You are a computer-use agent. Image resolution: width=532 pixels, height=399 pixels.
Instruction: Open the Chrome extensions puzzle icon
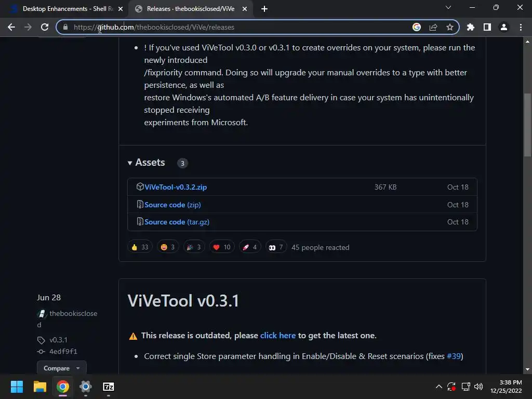[x=471, y=27]
